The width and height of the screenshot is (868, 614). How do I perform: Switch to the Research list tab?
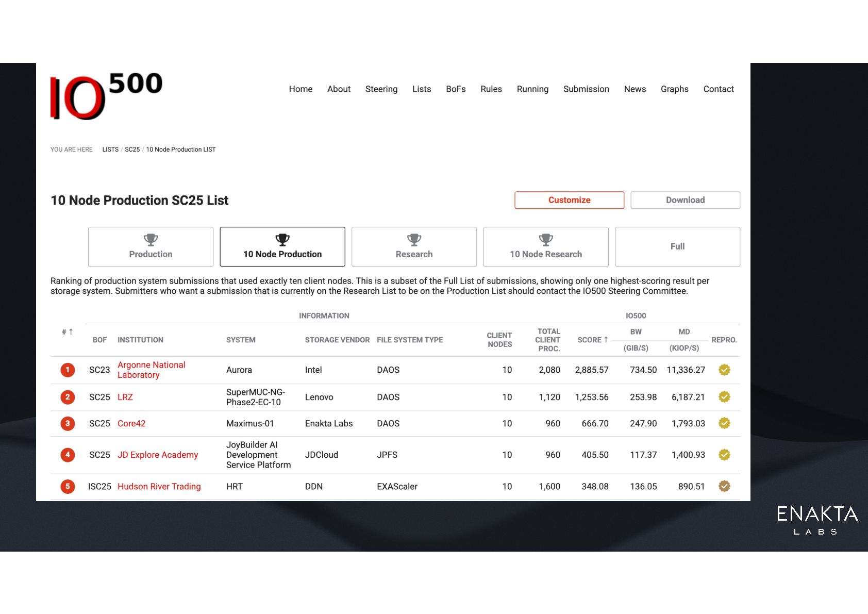pyautogui.click(x=414, y=246)
